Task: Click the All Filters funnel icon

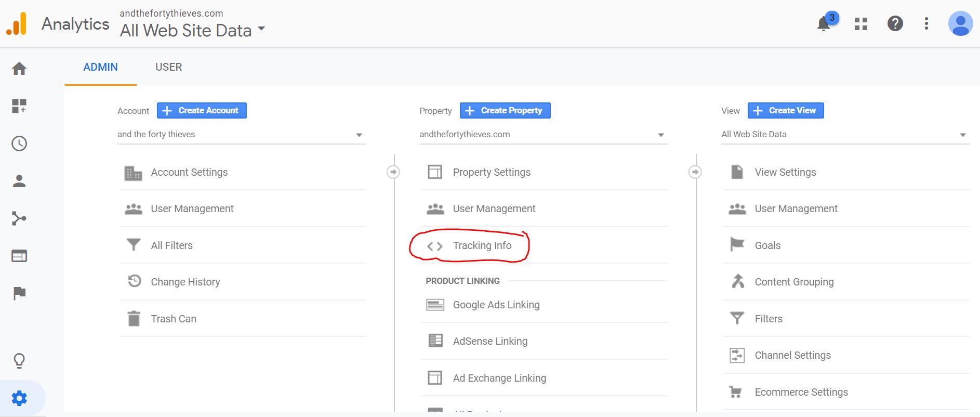Action: tap(134, 244)
